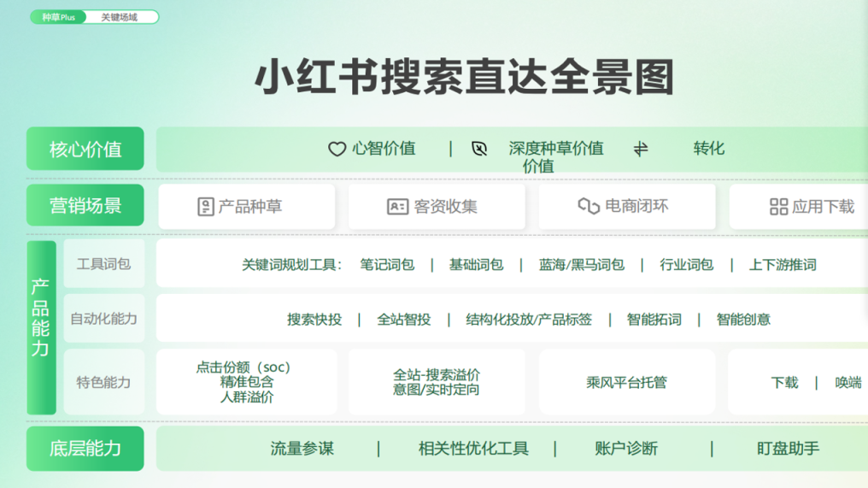Click 基础词包 in keyword tools row

tap(476, 265)
